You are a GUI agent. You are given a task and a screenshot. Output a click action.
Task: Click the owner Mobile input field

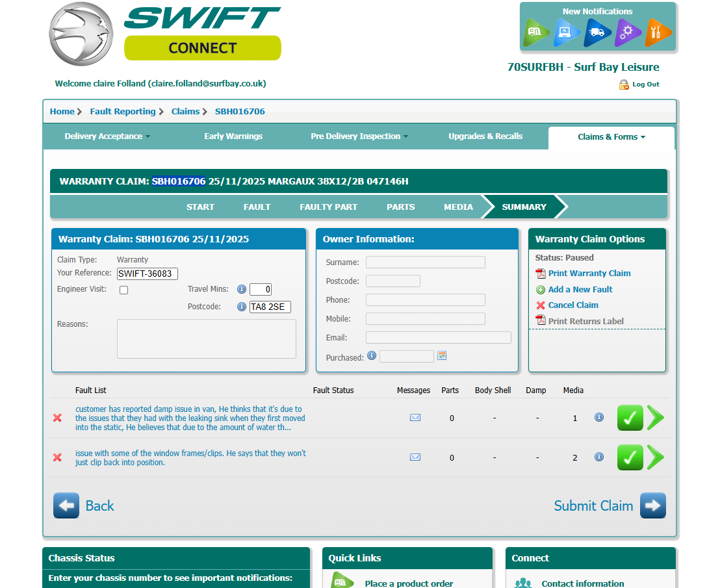pos(425,318)
